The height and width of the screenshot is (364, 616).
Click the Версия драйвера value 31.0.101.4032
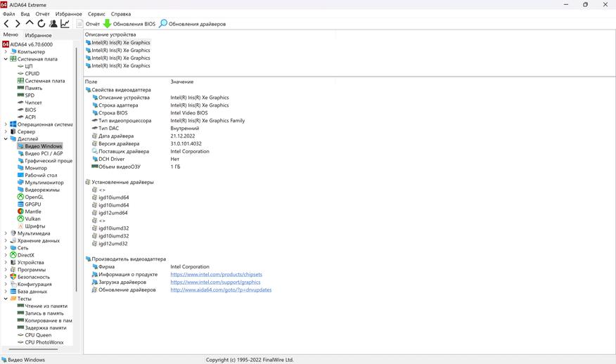point(186,144)
